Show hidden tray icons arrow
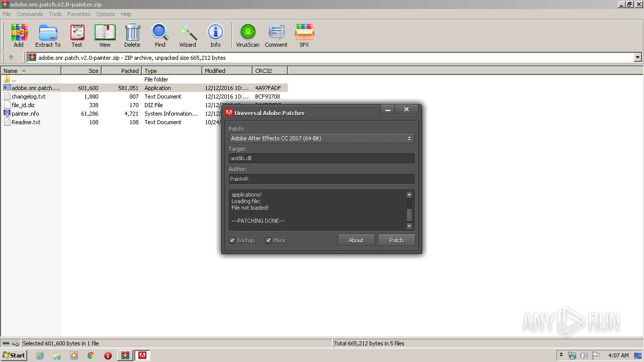 561,355
